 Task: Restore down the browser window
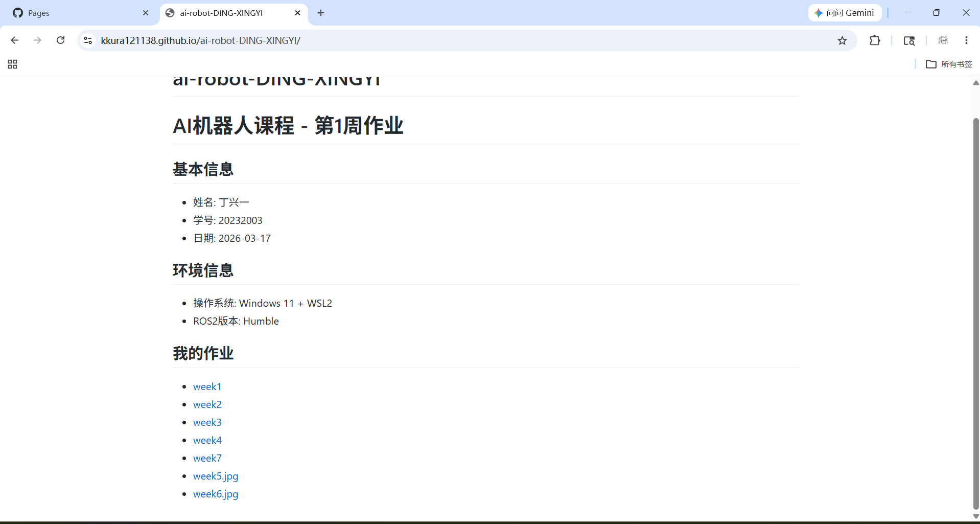tap(937, 13)
